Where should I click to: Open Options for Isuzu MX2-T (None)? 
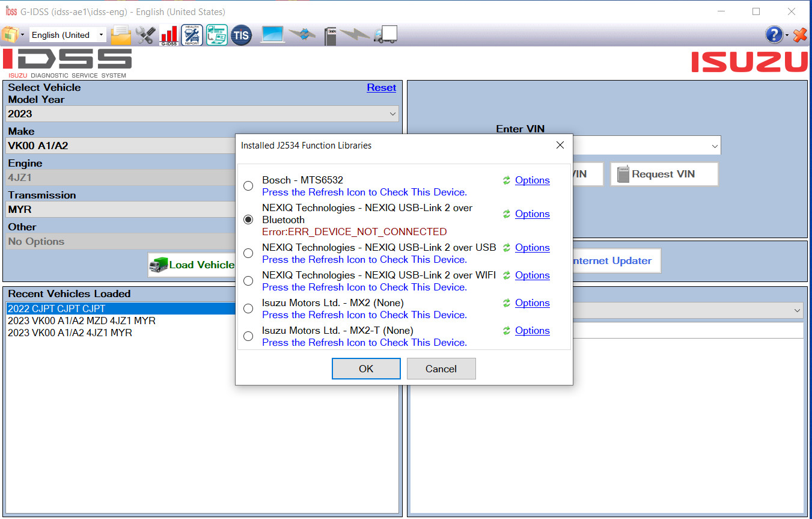[532, 331]
